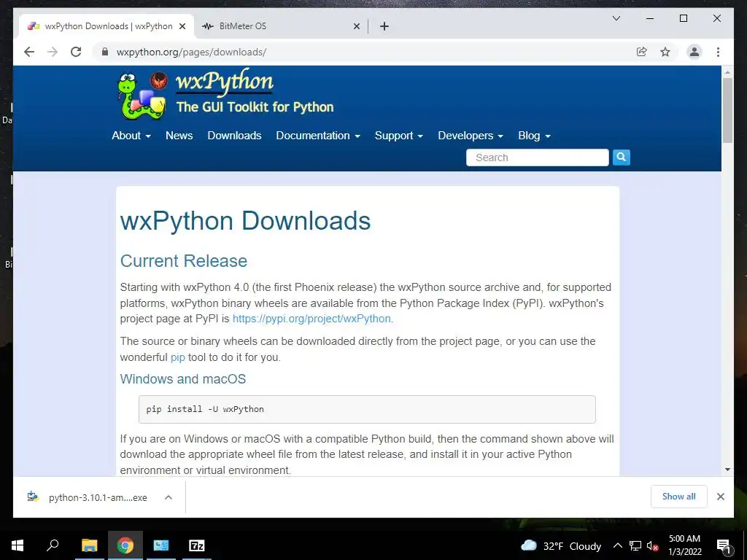Close the wxPython Downloads tab

point(182,26)
